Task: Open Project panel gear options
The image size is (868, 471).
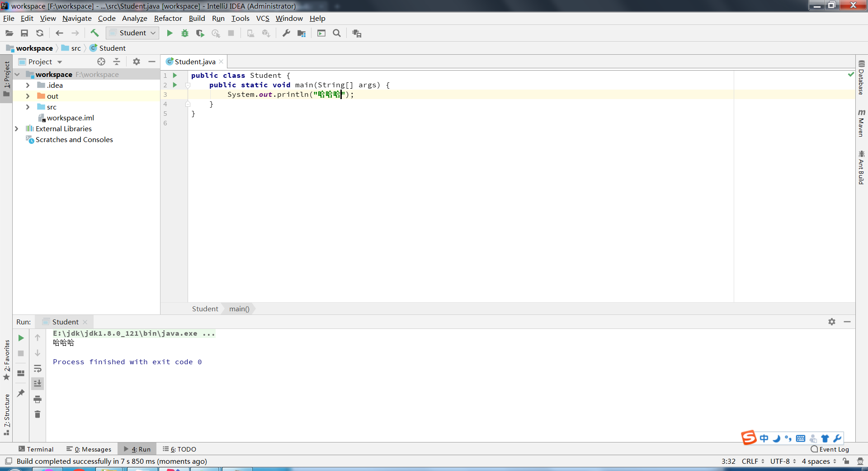Action: [x=137, y=62]
